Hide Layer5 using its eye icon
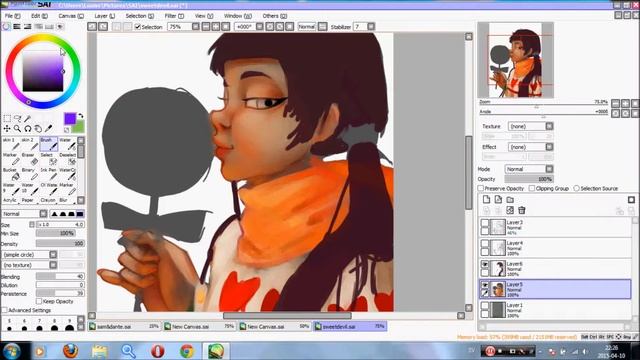640x360 pixels. [x=484, y=285]
